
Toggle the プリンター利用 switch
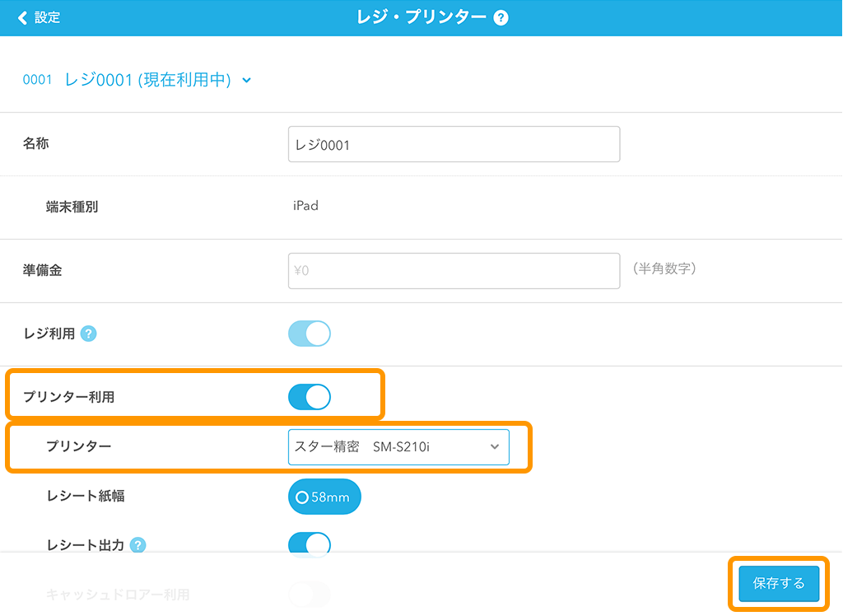pos(310,397)
